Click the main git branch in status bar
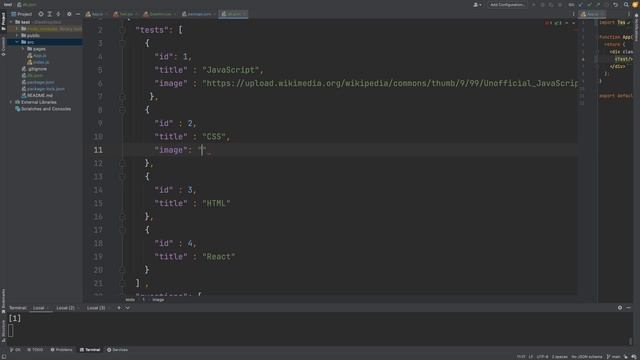Screen dimensions: 640x360 click(x=613, y=357)
